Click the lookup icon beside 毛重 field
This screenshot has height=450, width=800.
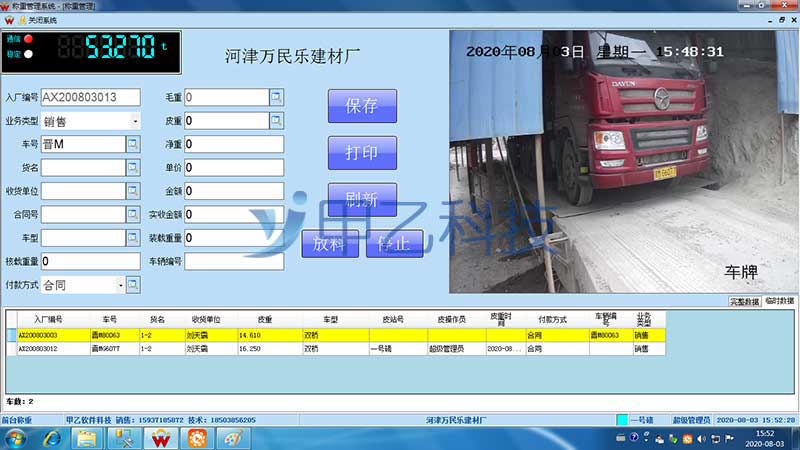pyautogui.click(x=277, y=97)
